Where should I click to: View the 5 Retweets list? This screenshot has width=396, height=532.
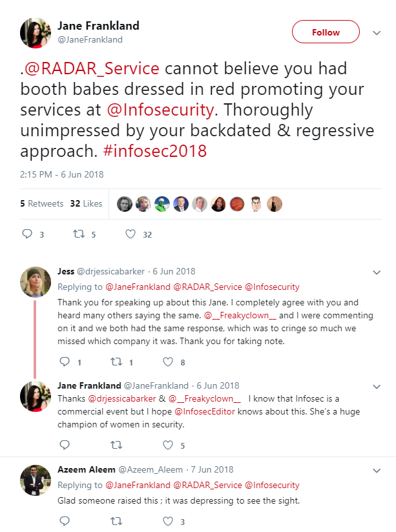42,203
